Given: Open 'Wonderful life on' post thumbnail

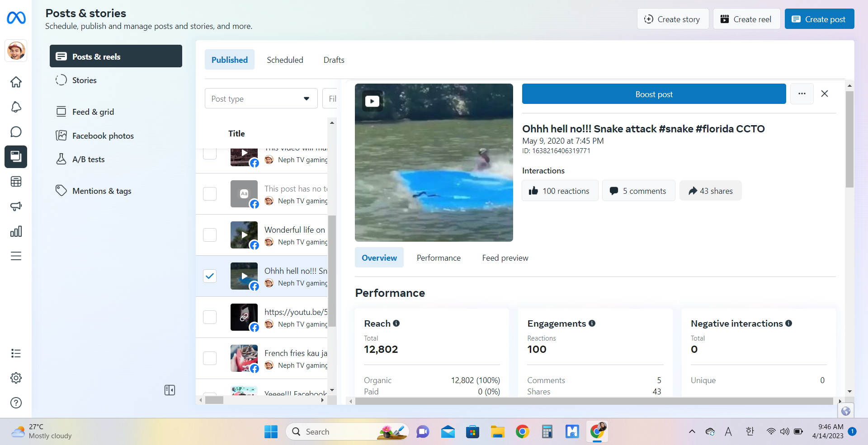Looking at the screenshot, I should pos(244,235).
